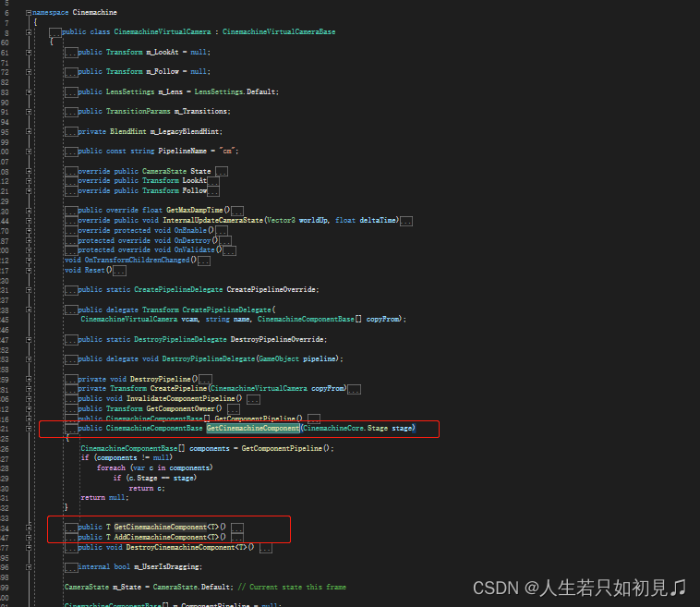700x607 pixels.
Task: Expand gutter fold box beside m_Lens declaration
Action: (29, 92)
